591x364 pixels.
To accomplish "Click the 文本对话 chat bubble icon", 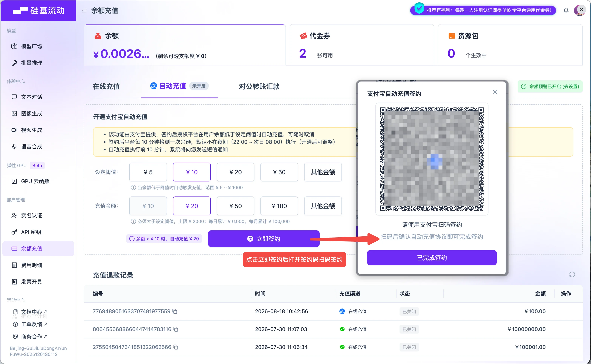I will pos(14,97).
